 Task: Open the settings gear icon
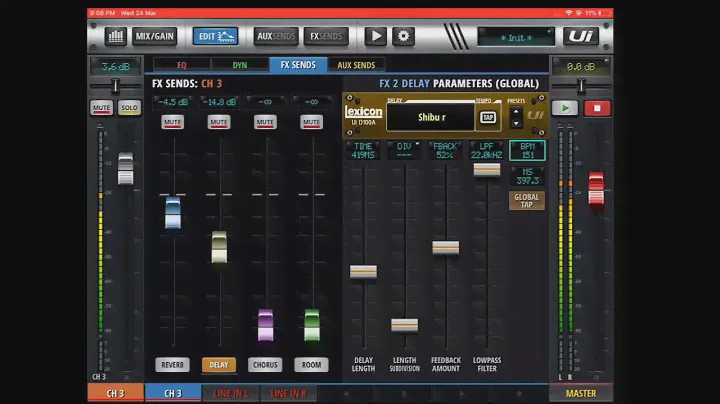click(403, 37)
